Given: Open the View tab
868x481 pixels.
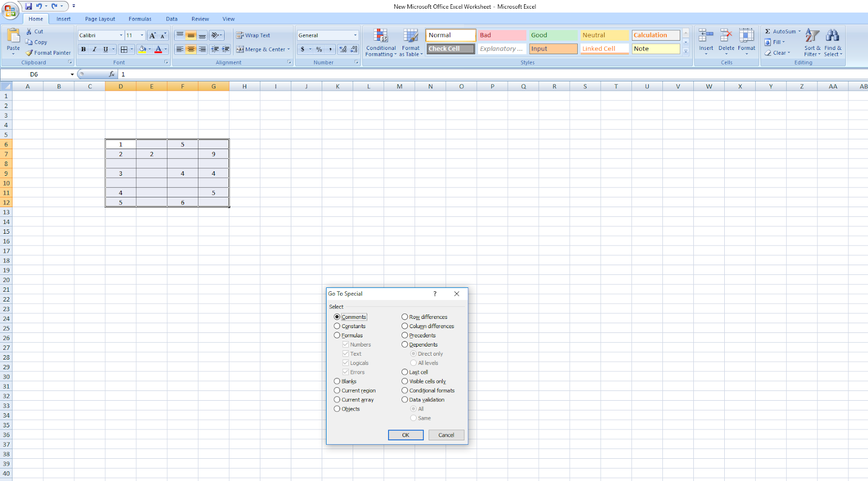Looking at the screenshot, I should [228, 19].
